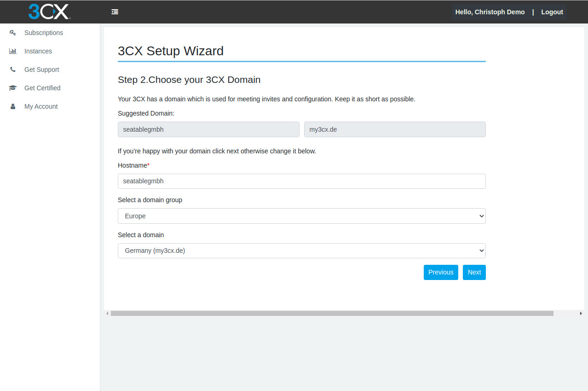Click the Hostname label
Screen dimensions: 588x391
[133, 165]
